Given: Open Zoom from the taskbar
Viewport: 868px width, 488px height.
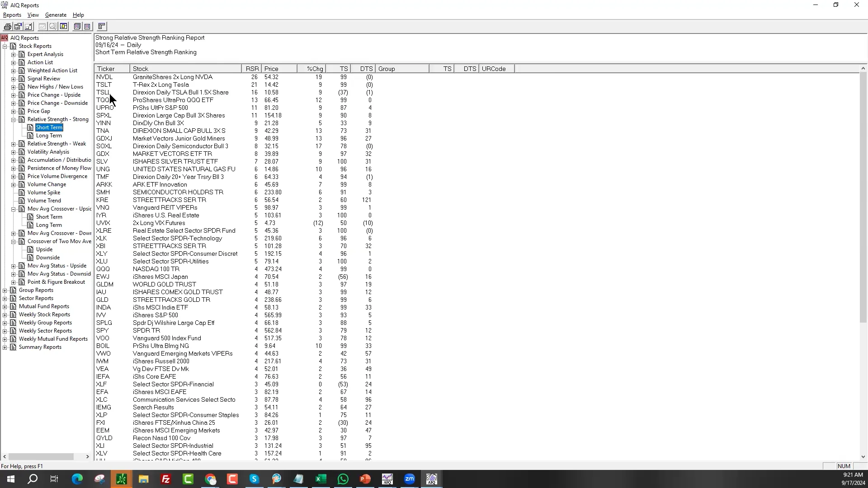Looking at the screenshot, I should point(410,479).
